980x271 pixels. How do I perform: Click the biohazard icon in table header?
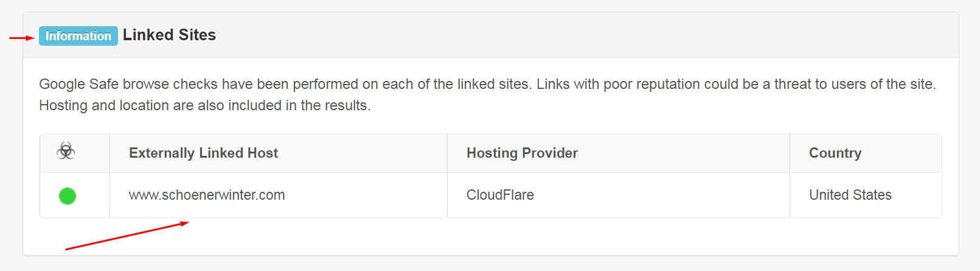(x=66, y=151)
